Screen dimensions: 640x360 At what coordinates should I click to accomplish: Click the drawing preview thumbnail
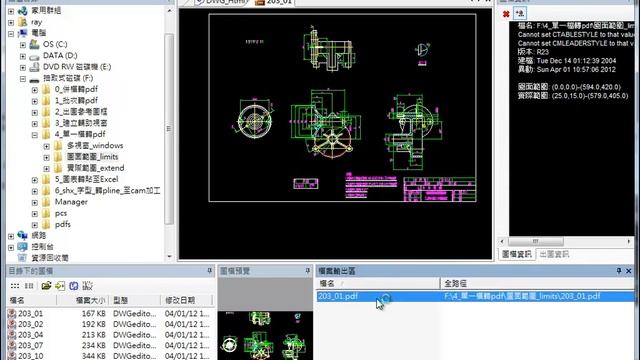265,336
